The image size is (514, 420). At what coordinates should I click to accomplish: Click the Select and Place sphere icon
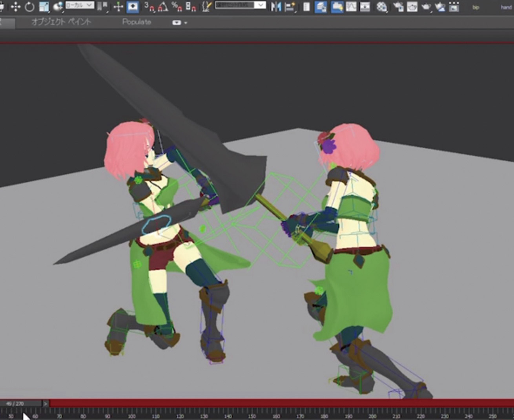point(58,7)
